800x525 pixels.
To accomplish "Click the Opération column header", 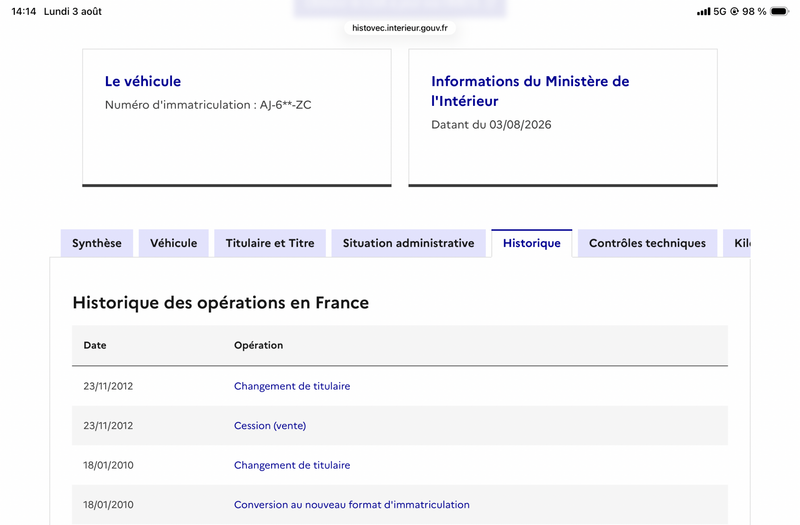I will [259, 345].
